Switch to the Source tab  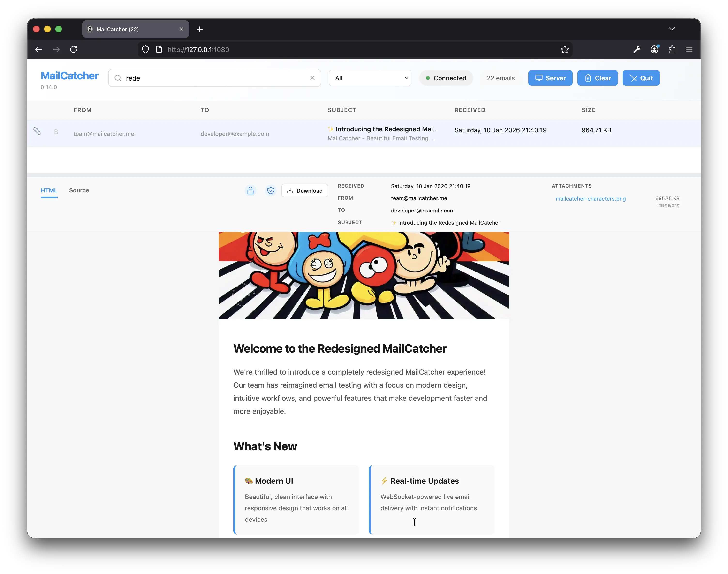tap(79, 190)
